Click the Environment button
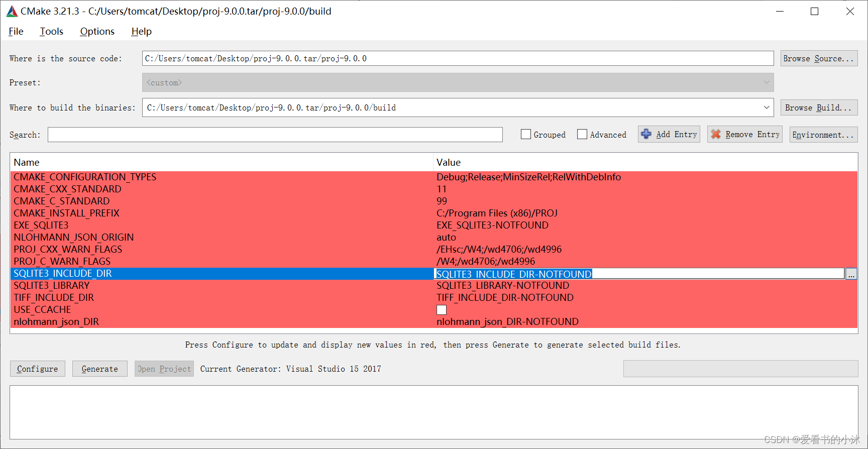 [823, 135]
